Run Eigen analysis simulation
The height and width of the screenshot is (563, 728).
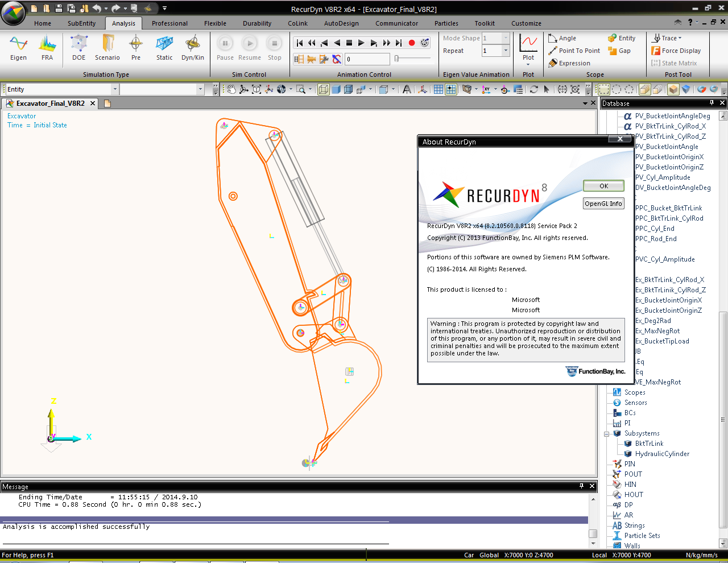point(18,48)
